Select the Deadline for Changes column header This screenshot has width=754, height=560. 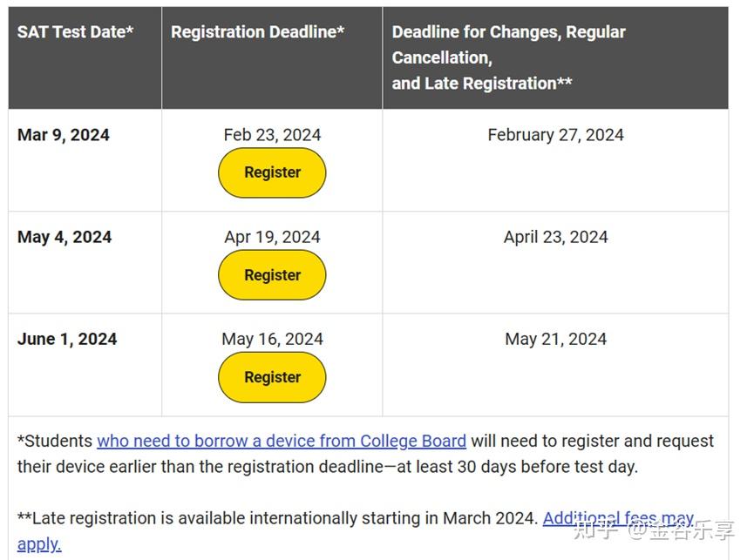click(x=509, y=57)
